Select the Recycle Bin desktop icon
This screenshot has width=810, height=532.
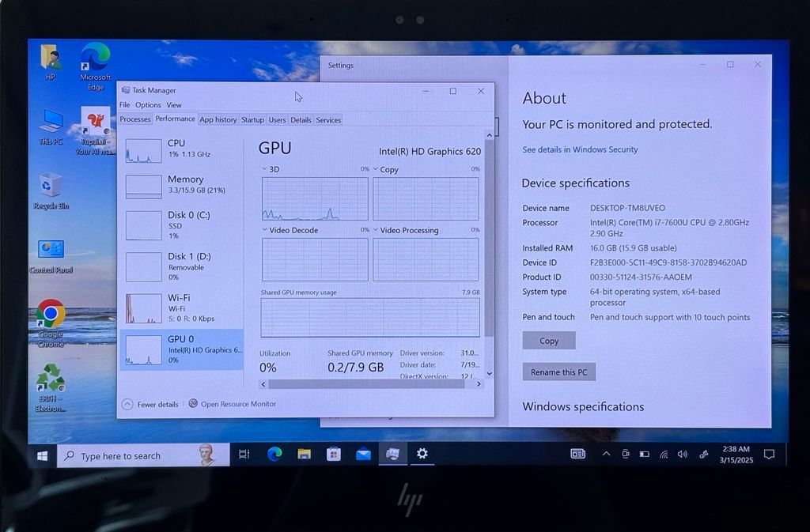tap(51, 186)
